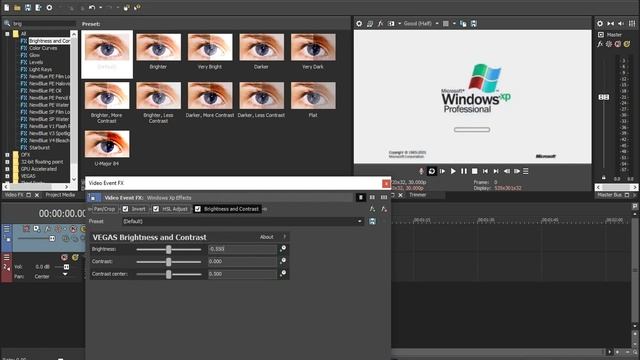This screenshot has width=640, height=360.
Task: Open Pan/Crop in the FX chain
Action: (104, 209)
